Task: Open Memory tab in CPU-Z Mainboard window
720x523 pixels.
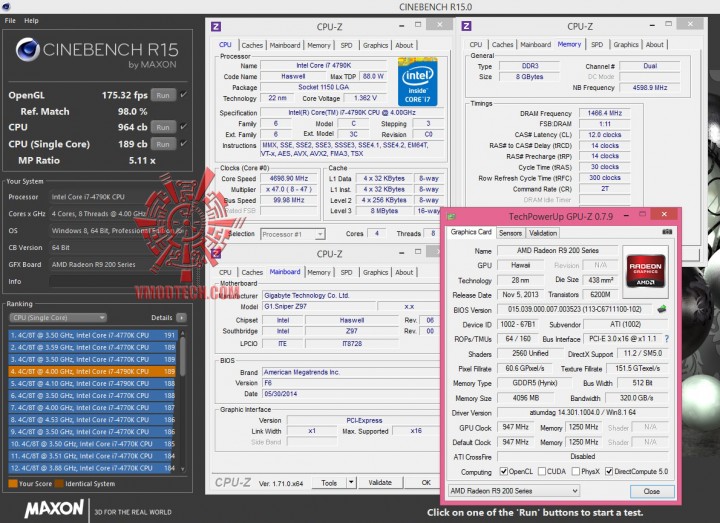Action: [319, 272]
